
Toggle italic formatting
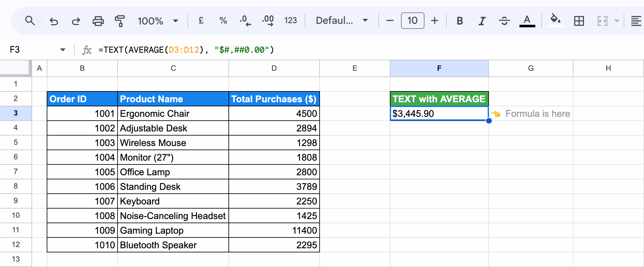tap(482, 21)
